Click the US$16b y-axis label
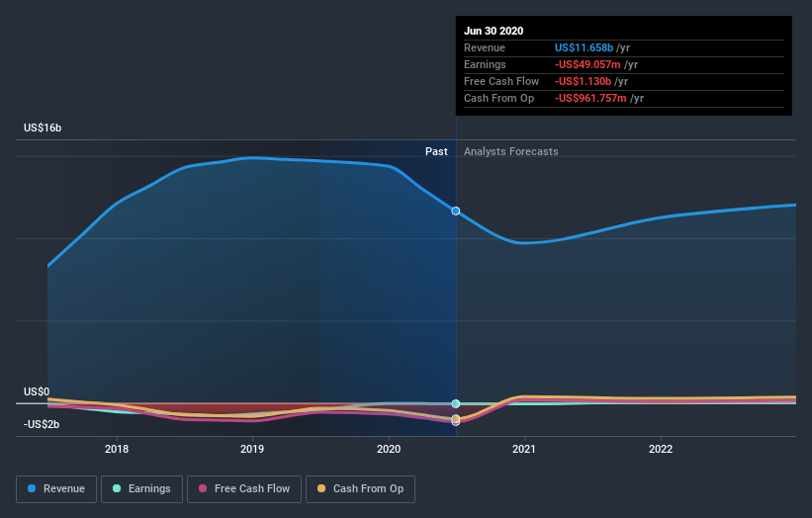The width and height of the screenshot is (812, 518). click(43, 128)
